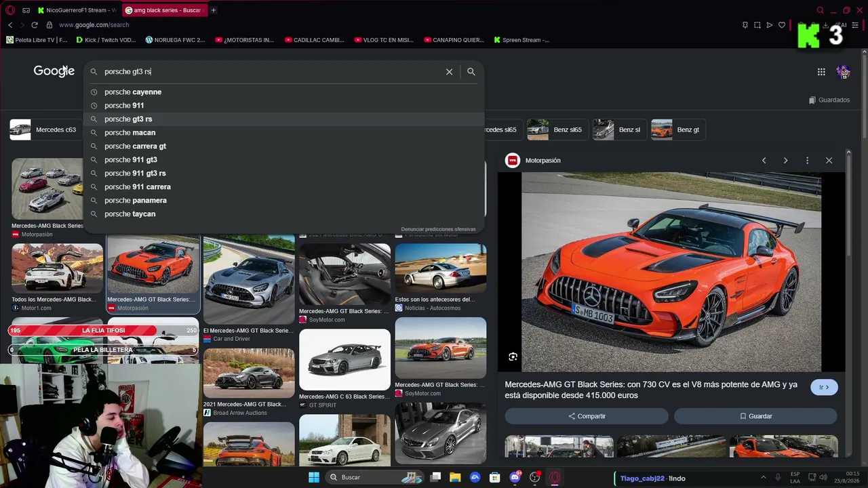The height and width of the screenshot is (488, 868).
Task: Submit search with the magnifier button
Action: point(471,72)
